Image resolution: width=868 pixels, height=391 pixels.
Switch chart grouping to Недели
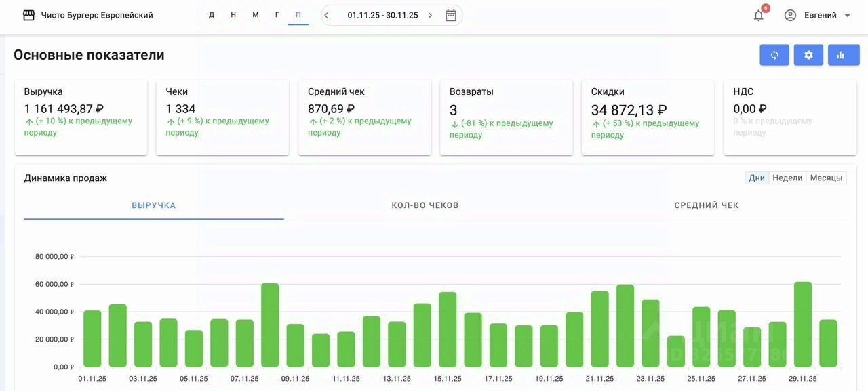[787, 178]
